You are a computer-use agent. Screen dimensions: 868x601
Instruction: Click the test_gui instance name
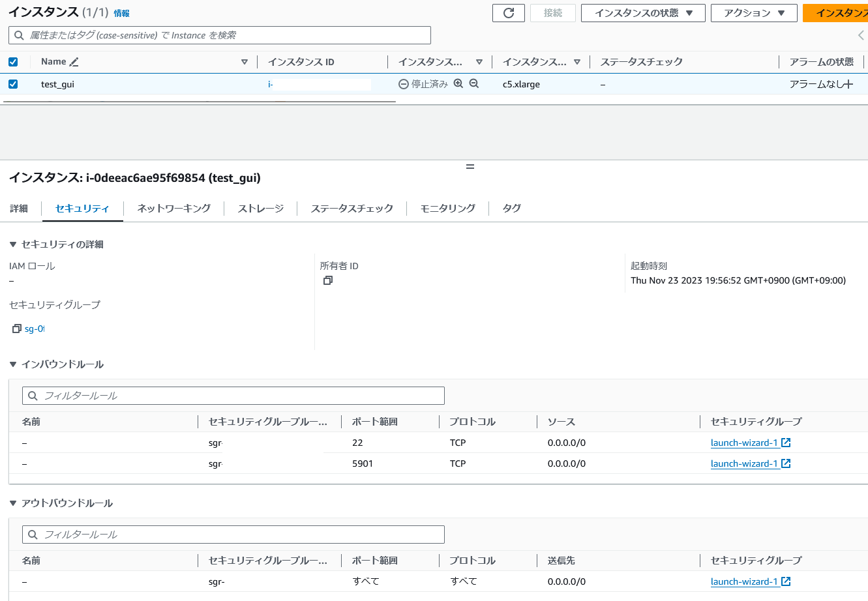click(x=57, y=84)
